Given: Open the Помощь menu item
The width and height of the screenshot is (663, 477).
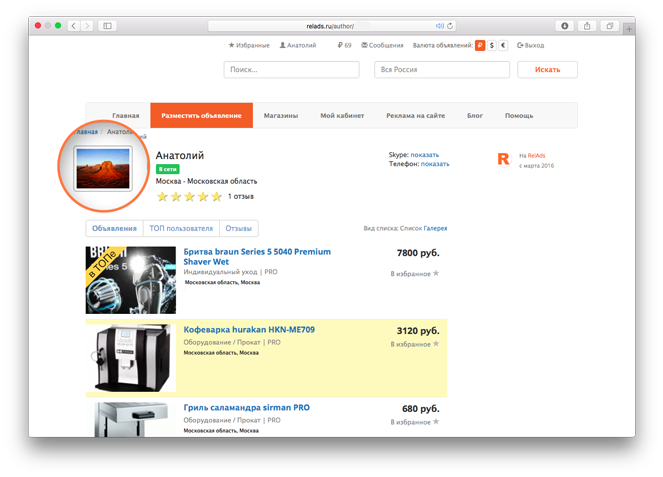Looking at the screenshot, I should (x=519, y=115).
